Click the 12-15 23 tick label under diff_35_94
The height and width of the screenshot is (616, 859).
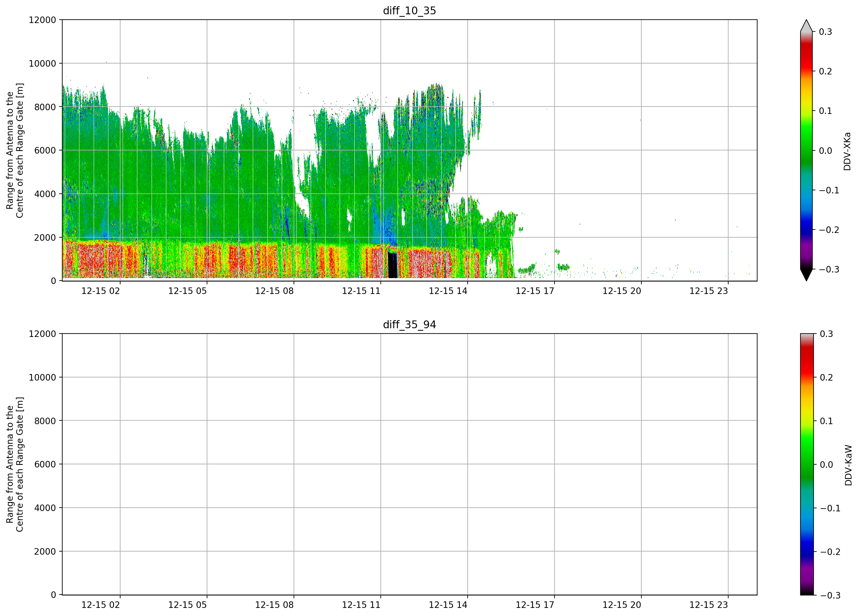click(x=709, y=605)
